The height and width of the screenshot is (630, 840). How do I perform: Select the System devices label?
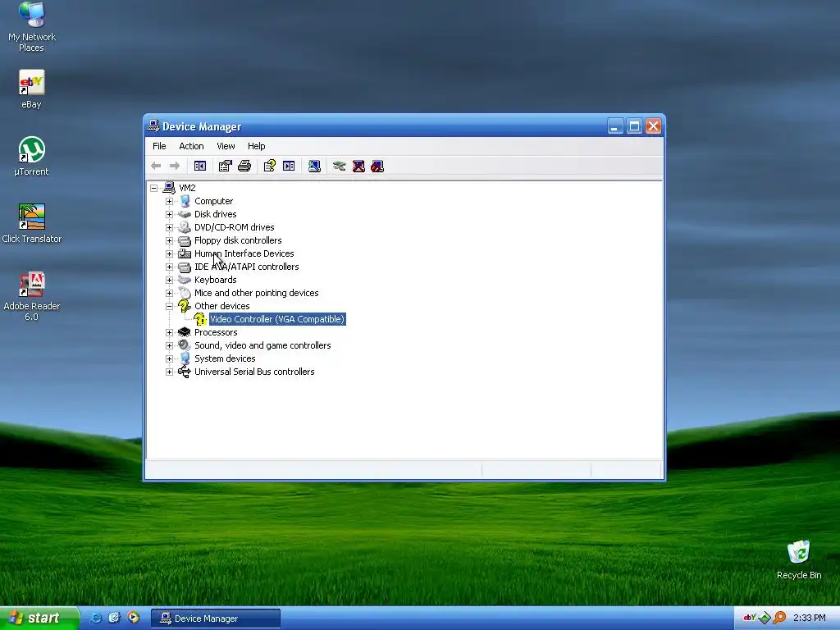pos(225,358)
